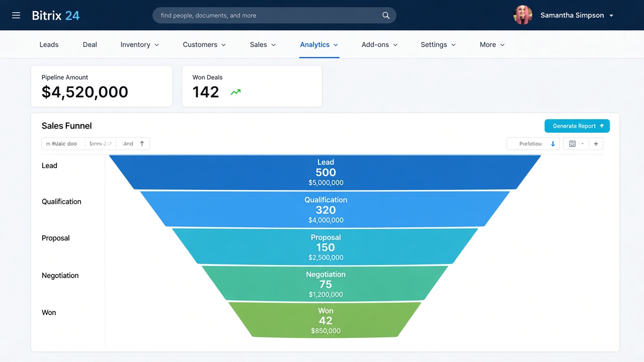Image resolution: width=644 pixels, height=362 pixels.
Task: Click the Prefotiou sort button
Action: (533, 144)
